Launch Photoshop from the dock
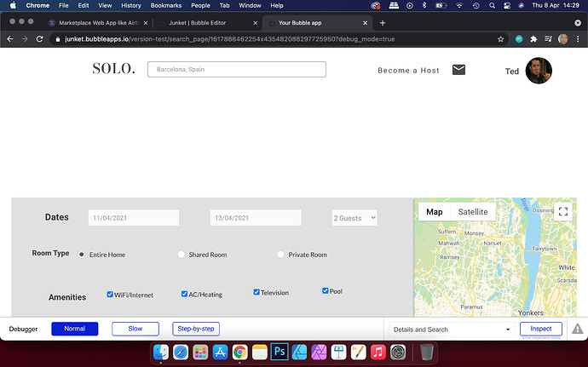 point(280,352)
